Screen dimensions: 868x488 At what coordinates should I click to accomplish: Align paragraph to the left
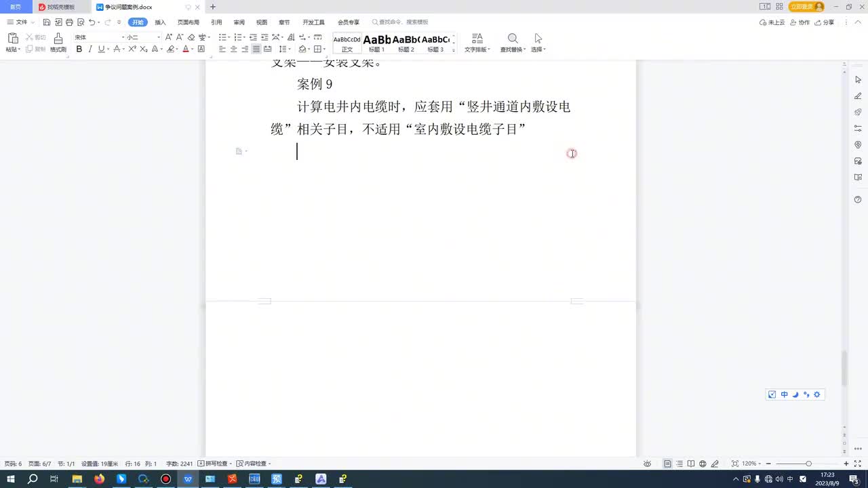point(222,49)
